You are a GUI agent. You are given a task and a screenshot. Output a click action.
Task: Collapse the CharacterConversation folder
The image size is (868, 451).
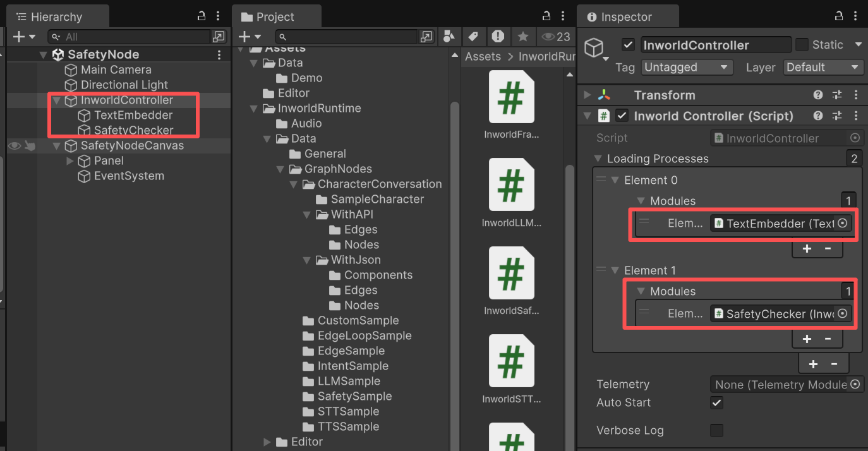coord(294,184)
